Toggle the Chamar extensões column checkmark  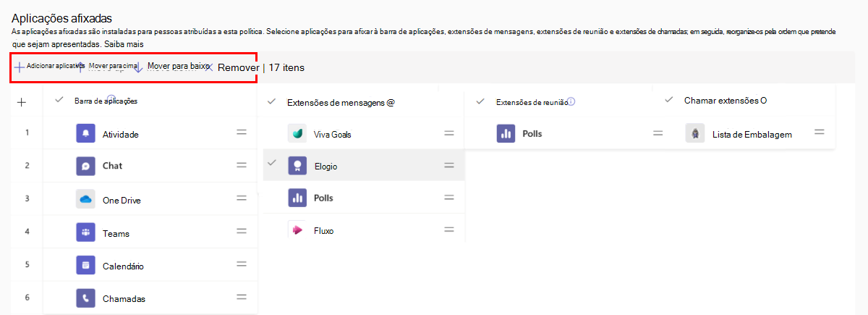pos(669,100)
